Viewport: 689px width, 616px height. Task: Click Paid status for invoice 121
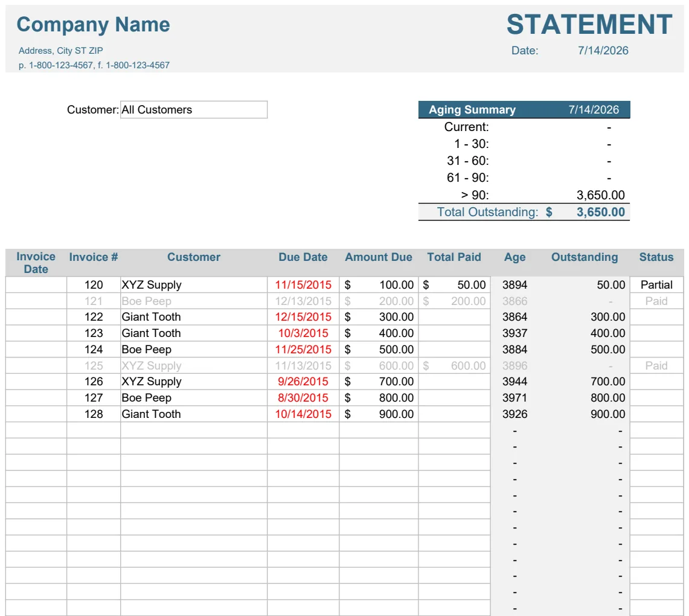(x=656, y=301)
